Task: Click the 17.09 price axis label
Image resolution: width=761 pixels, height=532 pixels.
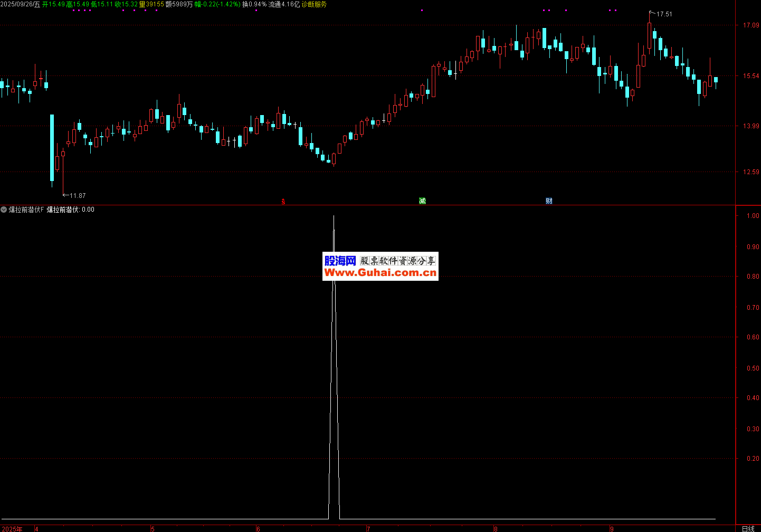Action: (750, 25)
